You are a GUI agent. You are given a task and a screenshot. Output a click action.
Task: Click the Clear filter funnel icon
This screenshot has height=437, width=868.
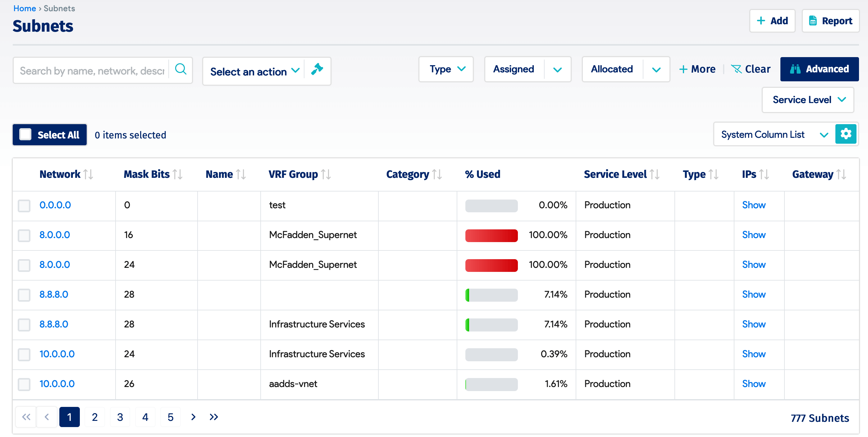(737, 69)
